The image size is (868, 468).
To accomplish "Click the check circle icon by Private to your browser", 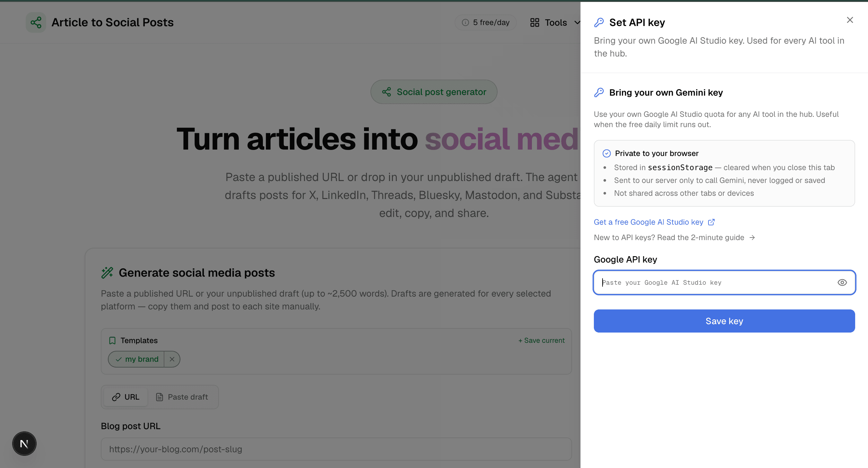I will pyautogui.click(x=606, y=153).
